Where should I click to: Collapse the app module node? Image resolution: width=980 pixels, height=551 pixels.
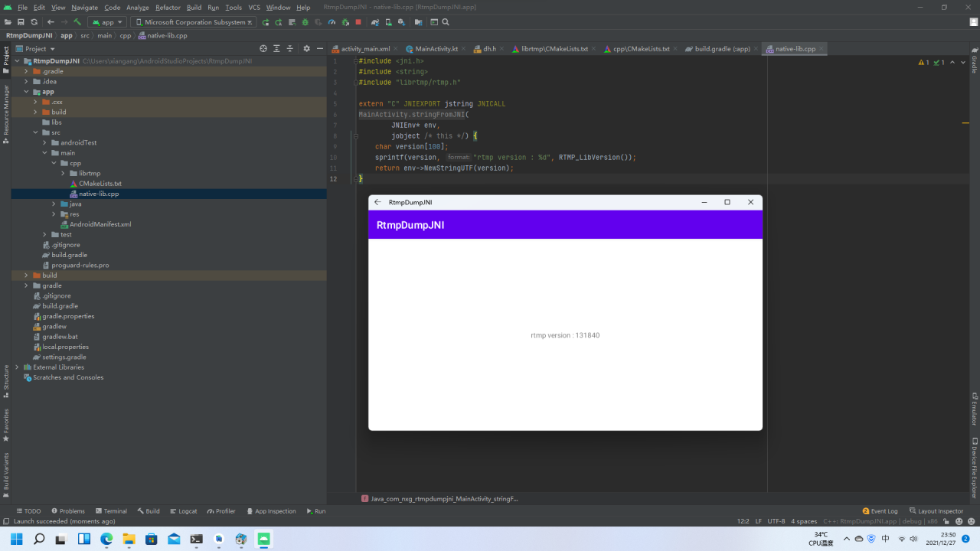click(x=26, y=92)
